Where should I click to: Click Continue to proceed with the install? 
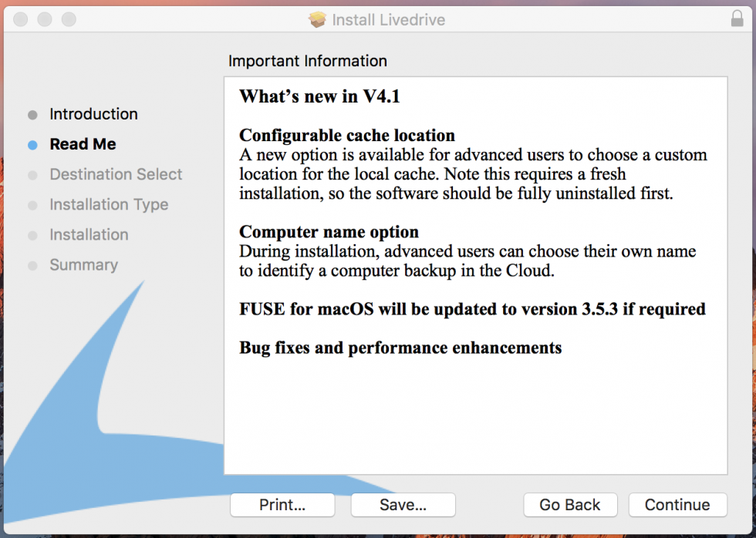677,504
